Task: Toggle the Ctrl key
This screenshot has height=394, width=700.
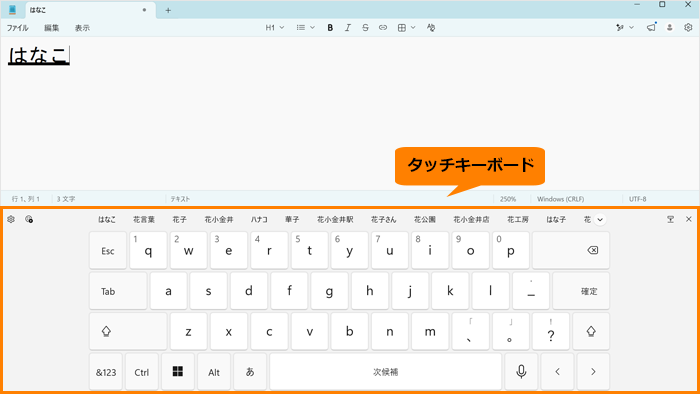Action: [x=142, y=372]
